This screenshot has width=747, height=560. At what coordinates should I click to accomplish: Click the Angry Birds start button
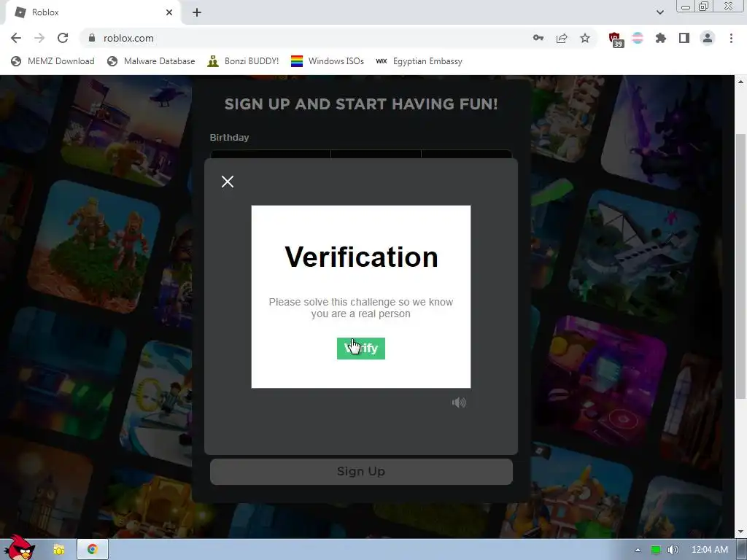[x=19, y=548]
